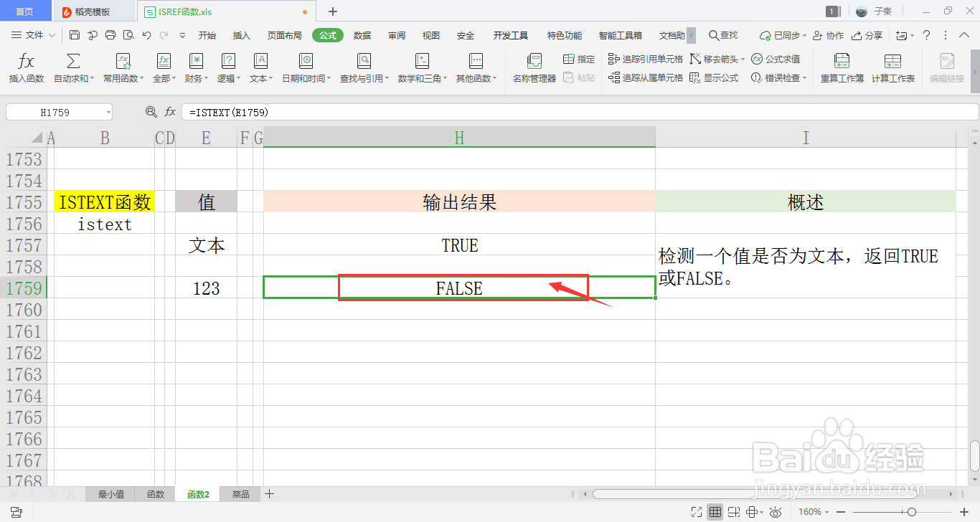The height and width of the screenshot is (522, 980).
Task: Toggle full screen view in status bar
Action: (695, 512)
